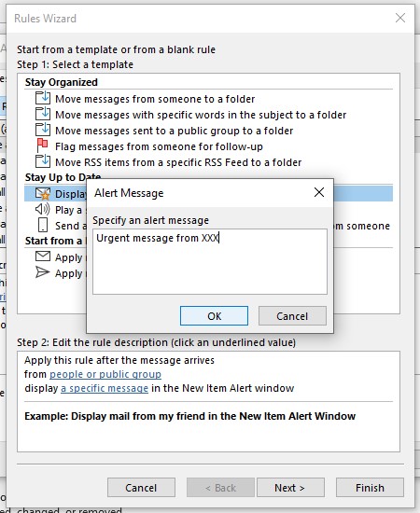The width and height of the screenshot is (420, 513).
Task: Click the 'Example: Display mail from my friend' text
Action: click(x=189, y=416)
